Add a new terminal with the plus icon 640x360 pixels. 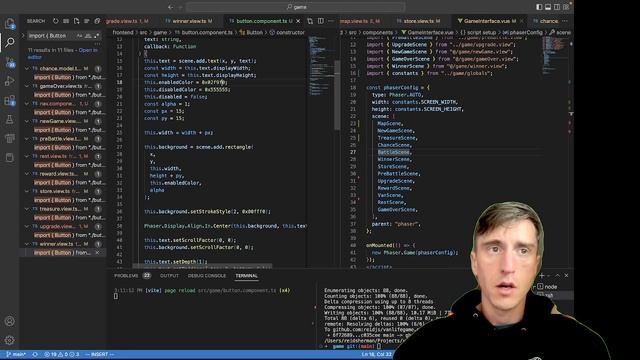pyautogui.click(x=542, y=276)
